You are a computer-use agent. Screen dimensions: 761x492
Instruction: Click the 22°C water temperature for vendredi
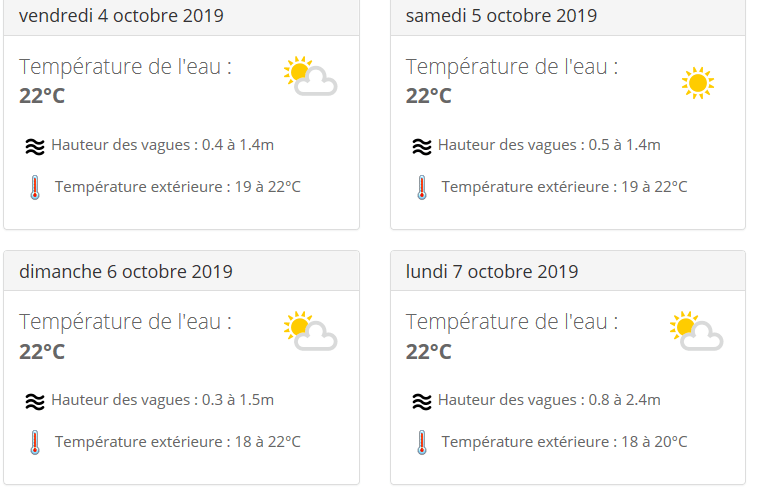42,96
